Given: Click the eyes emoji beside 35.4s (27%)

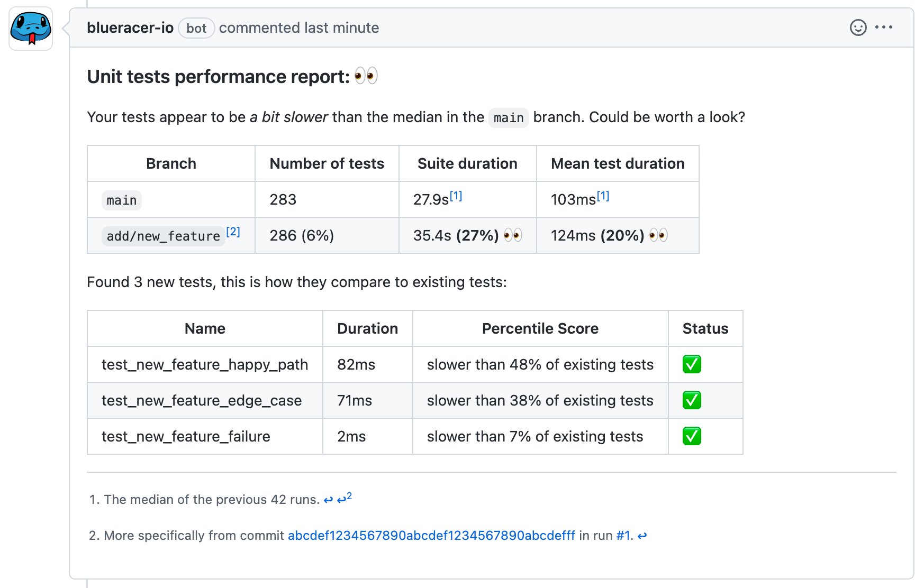Looking at the screenshot, I should (513, 235).
